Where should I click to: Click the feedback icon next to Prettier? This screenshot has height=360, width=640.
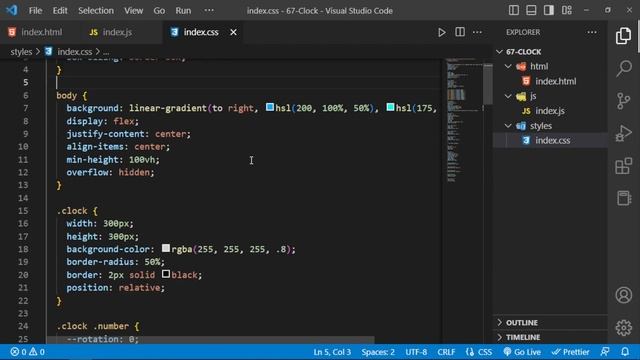coord(605,352)
